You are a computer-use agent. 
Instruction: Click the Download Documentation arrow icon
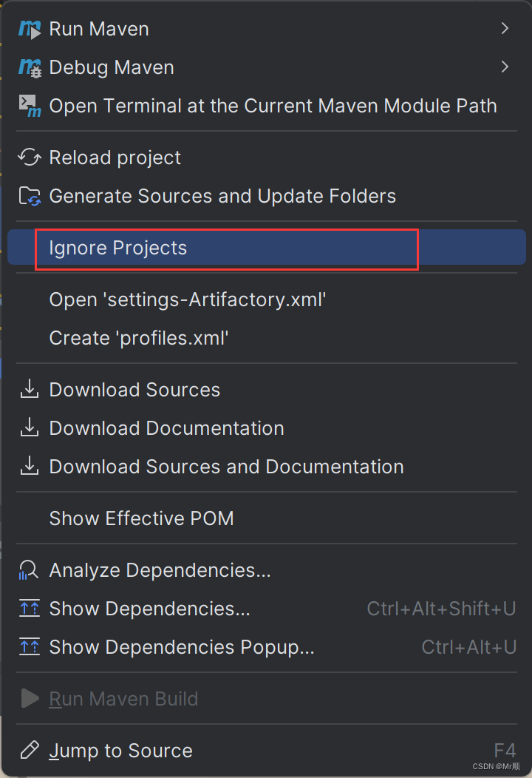pos(28,427)
